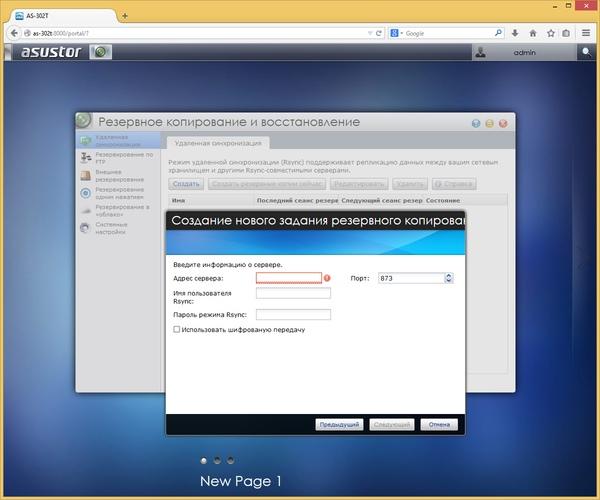The height and width of the screenshot is (500, 600).
Task: Sort by the Состояние column header
Action: (466, 200)
